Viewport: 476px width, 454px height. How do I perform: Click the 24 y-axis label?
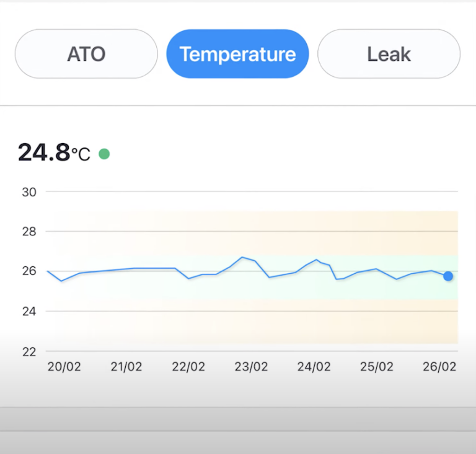pos(29,311)
